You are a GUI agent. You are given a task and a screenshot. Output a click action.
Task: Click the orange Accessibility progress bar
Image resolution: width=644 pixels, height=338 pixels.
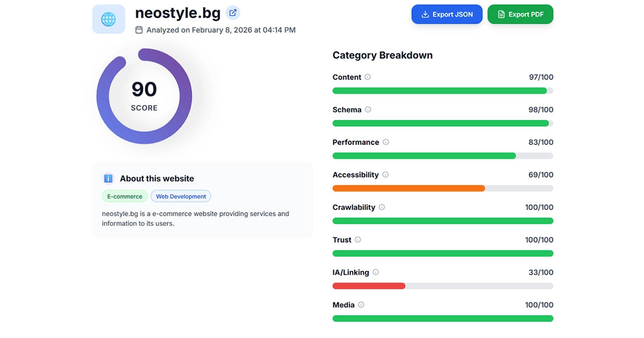[x=408, y=188]
